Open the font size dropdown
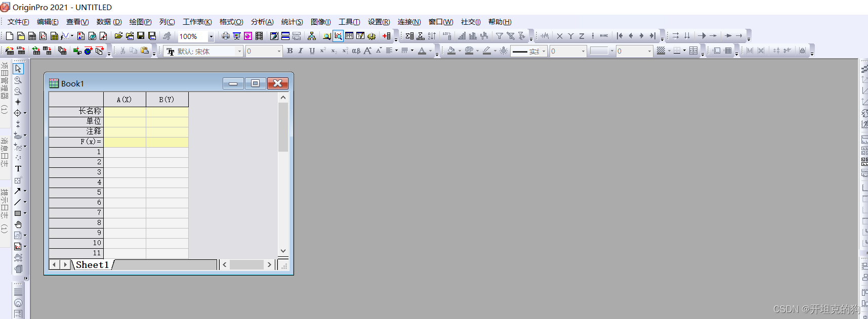The height and width of the screenshot is (319, 868). click(x=279, y=51)
